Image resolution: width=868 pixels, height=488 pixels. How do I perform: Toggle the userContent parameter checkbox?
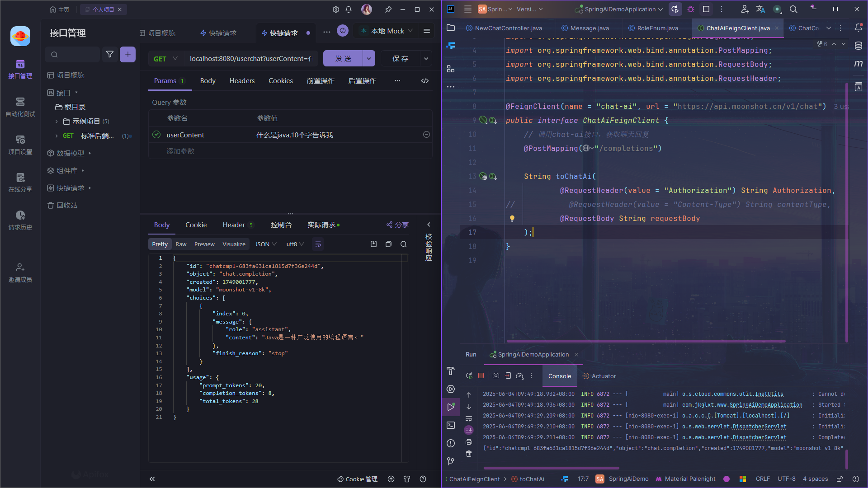pyautogui.click(x=156, y=135)
